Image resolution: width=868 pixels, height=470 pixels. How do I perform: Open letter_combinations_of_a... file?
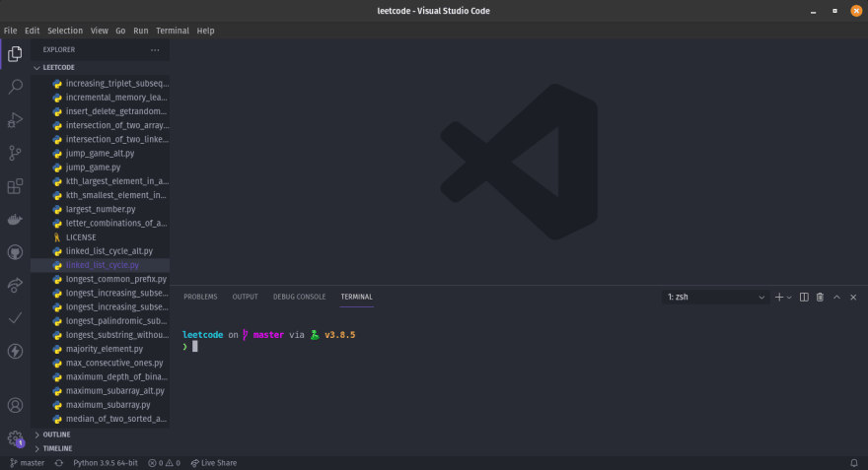pyautogui.click(x=101, y=224)
